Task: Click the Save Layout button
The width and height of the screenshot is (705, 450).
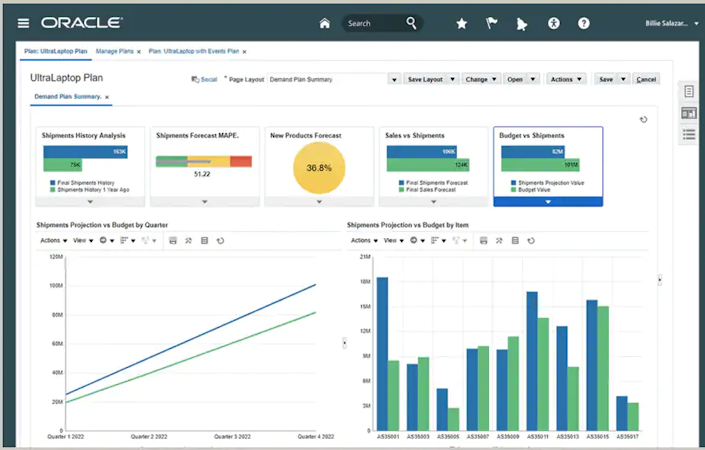Action: pyautogui.click(x=425, y=79)
